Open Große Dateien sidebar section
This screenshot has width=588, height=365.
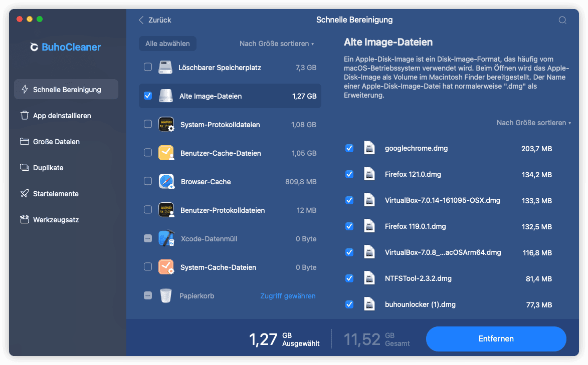pyautogui.click(x=66, y=141)
